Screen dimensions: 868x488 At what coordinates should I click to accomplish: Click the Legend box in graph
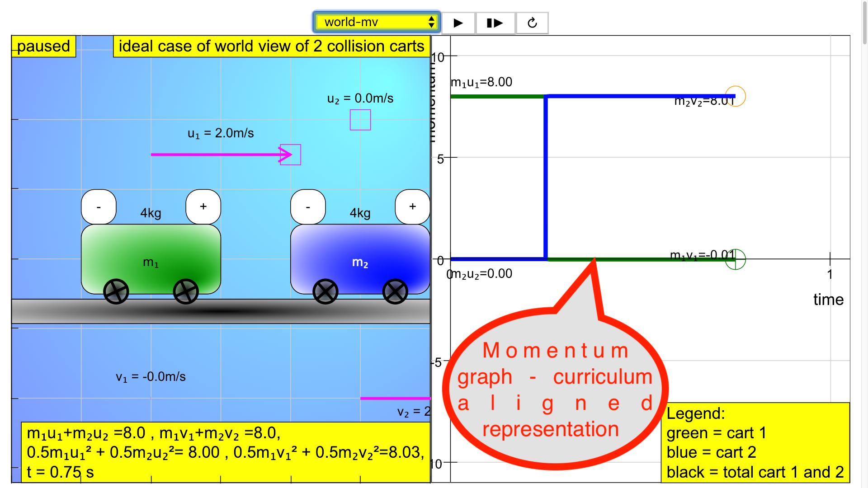click(x=755, y=442)
